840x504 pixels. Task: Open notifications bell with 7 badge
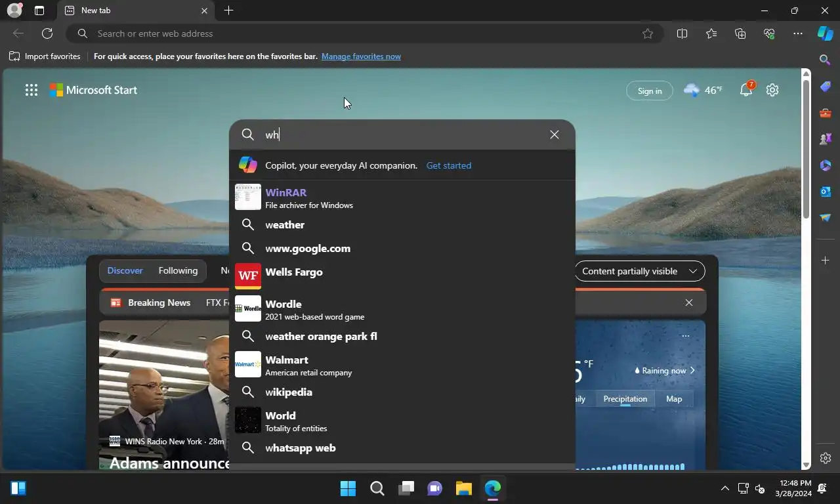pos(747,90)
